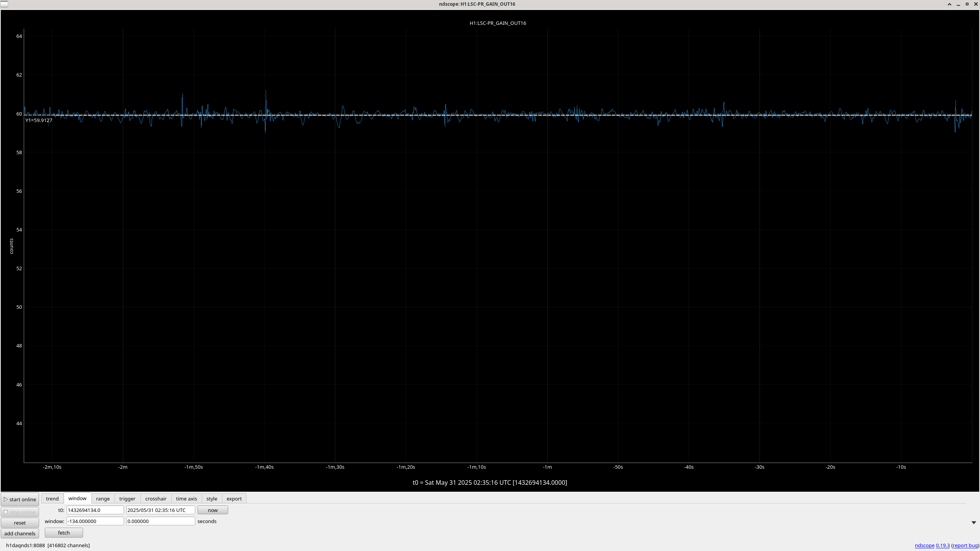The image size is (980, 551).
Task: Open the time axis tab
Action: pyautogui.click(x=186, y=499)
